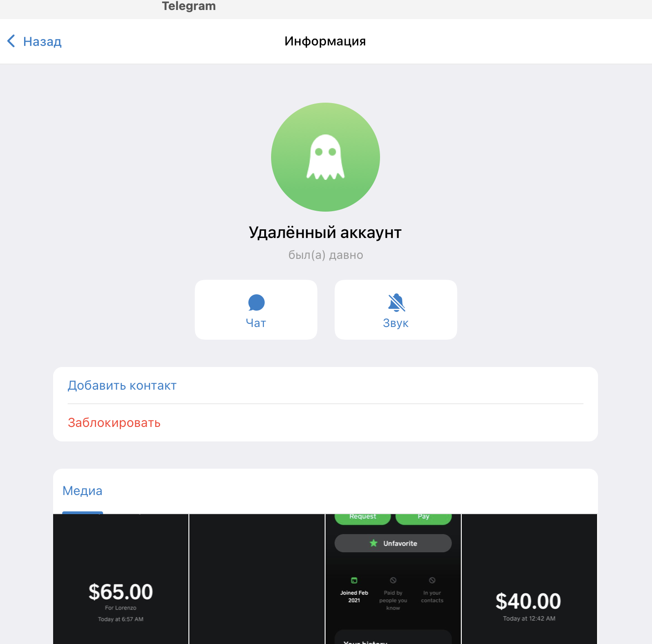Open the Unfavorite screenshot media thumbnail

(x=393, y=579)
